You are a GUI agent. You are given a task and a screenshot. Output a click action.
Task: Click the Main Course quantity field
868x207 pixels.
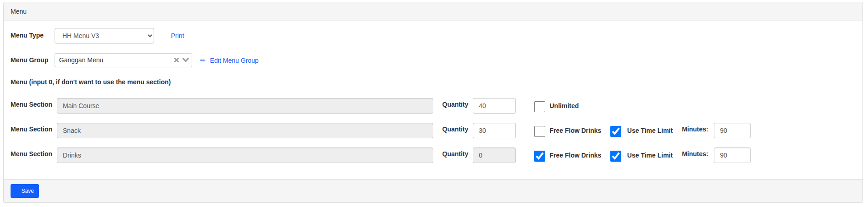pos(494,106)
